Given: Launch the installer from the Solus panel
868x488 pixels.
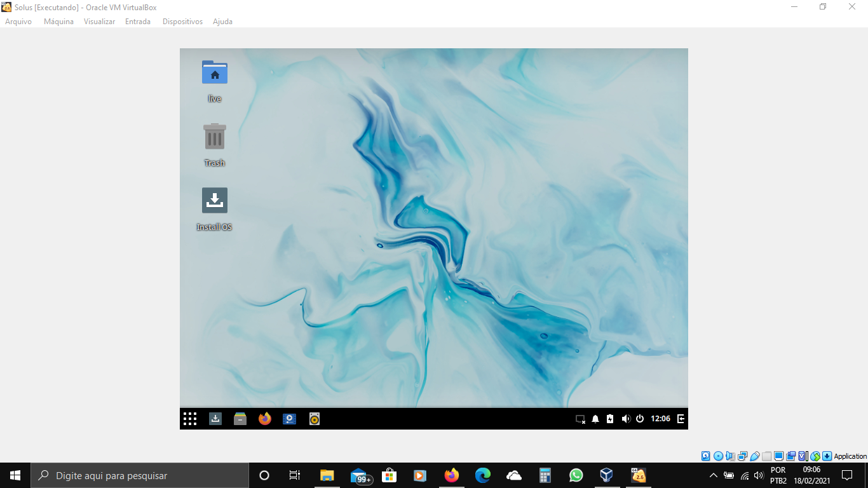Looking at the screenshot, I should coord(215,419).
